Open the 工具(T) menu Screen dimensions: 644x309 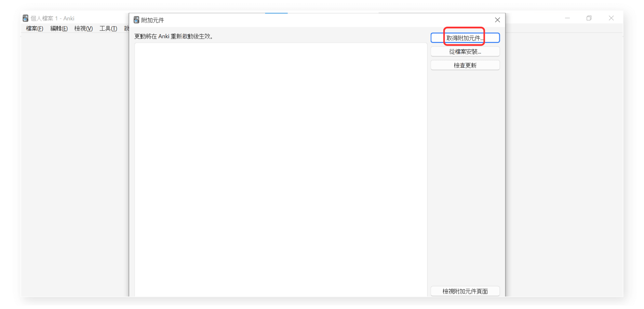[108, 29]
